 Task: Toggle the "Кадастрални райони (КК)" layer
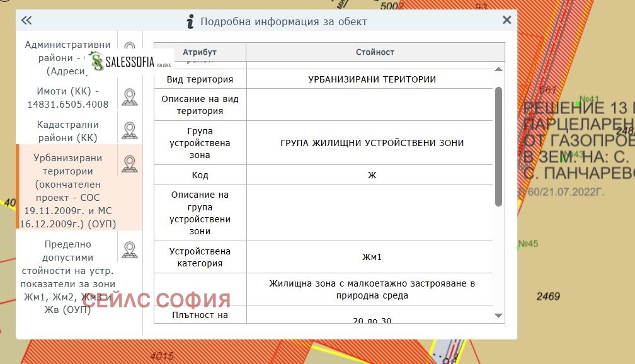pos(66,131)
